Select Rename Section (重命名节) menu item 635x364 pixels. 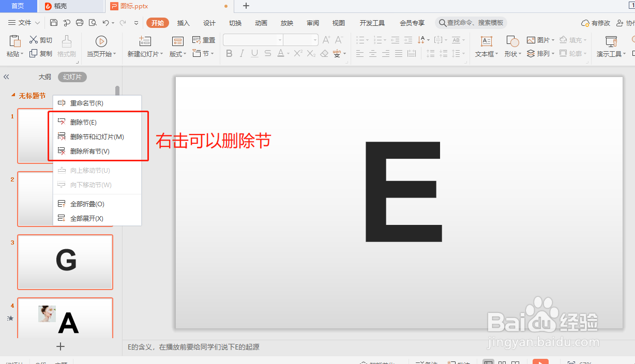pyautogui.click(x=97, y=103)
